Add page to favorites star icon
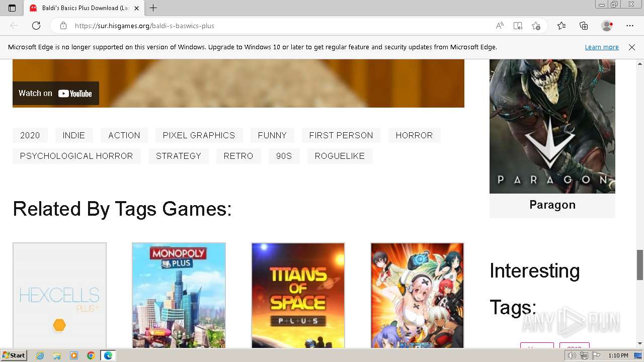Image resolution: width=644 pixels, height=362 pixels. coord(536,26)
